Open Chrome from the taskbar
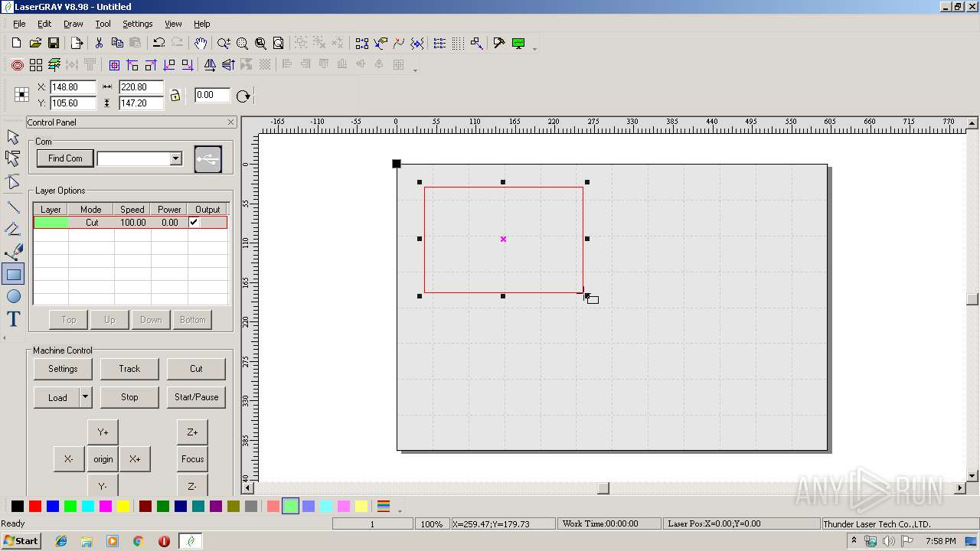Image resolution: width=980 pixels, height=551 pixels. coord(139,541)
